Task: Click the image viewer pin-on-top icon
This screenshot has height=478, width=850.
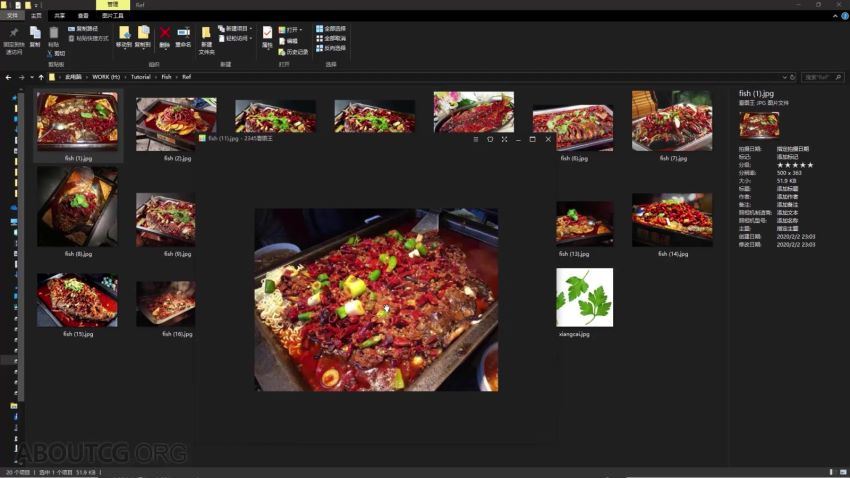Action: coord(490,139)
